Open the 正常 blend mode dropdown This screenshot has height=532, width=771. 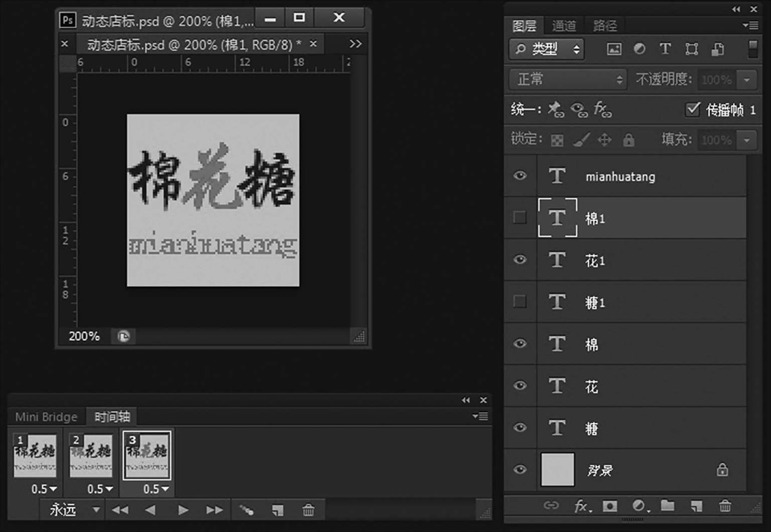point(568,79)
